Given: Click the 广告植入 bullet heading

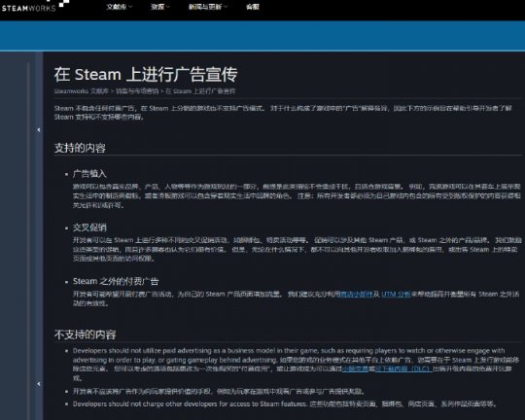Looking at the screenshot, I should click(89, 174).
